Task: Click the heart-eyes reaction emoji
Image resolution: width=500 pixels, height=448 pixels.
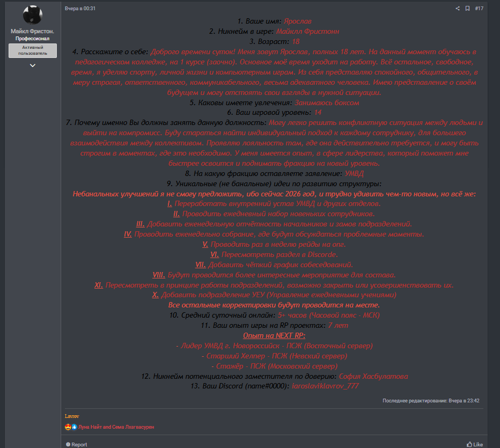Action: 68,427
